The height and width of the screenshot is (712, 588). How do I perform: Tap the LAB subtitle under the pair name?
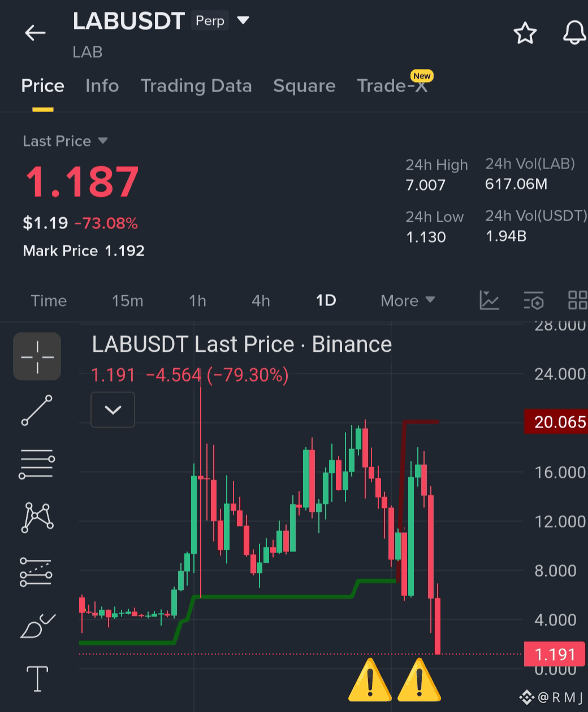(x=88, y=52)
